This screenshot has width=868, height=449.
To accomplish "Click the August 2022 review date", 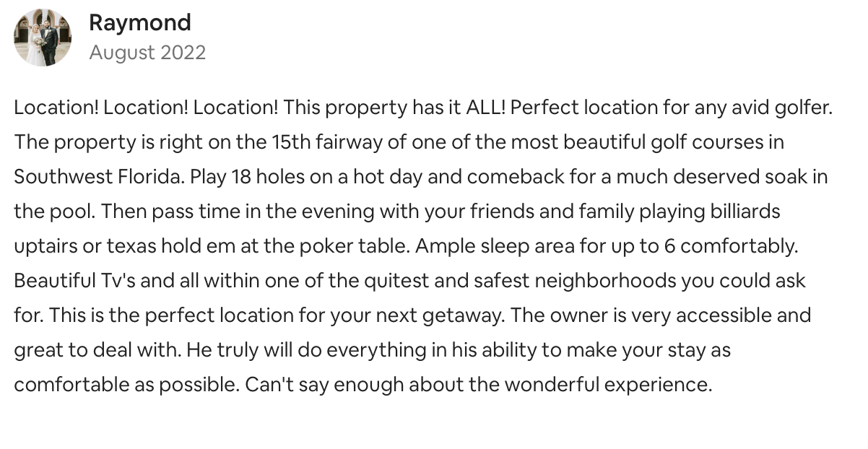I will (147, 53).
